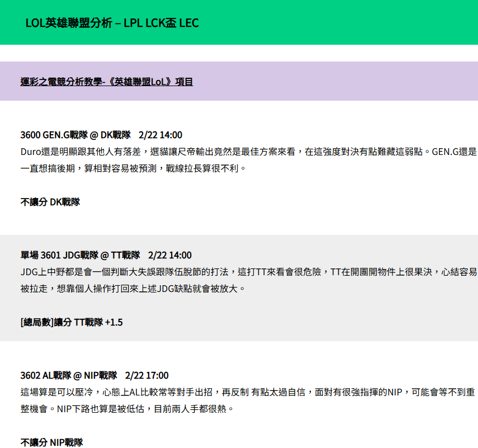Screen dimensions: 478x448
Task: Click match number 3602 in the heading
Action: click(x=30, y=375)
